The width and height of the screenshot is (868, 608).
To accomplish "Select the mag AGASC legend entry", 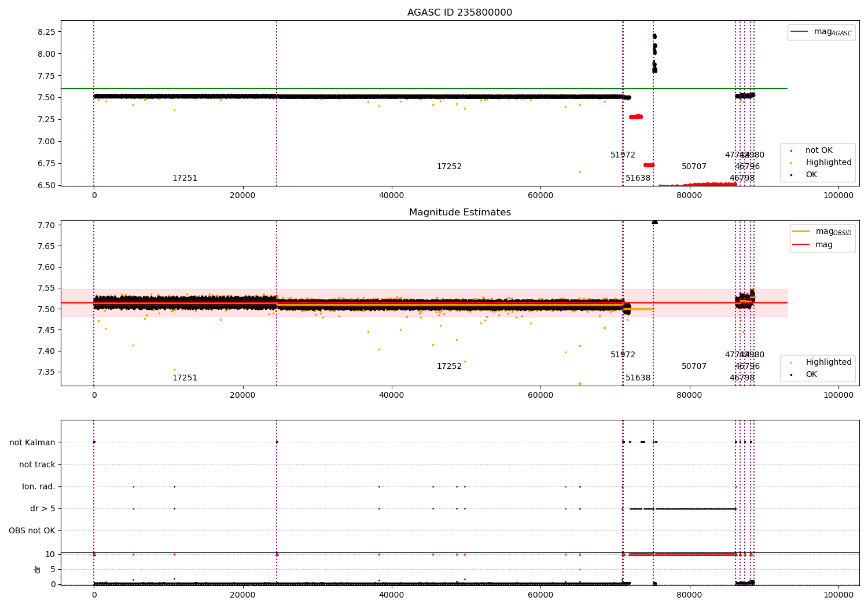I will [x=822, y=32].
